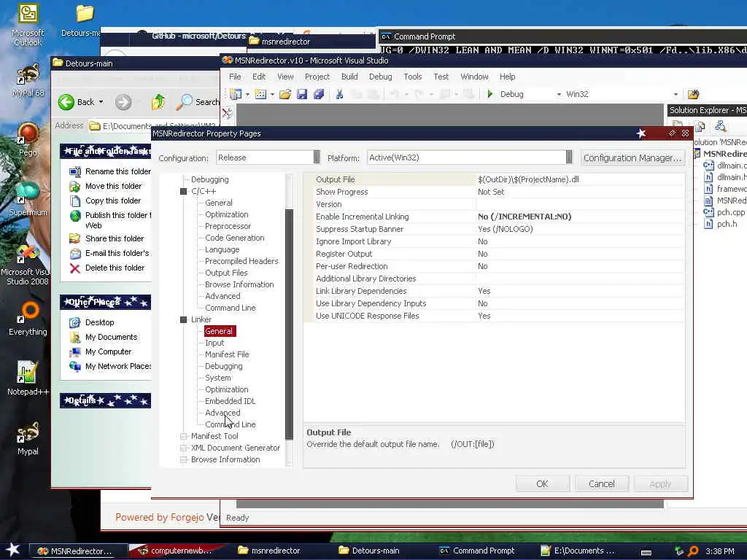Expand the Browse Information root node
Viewport: 747px width, 560px height.
[183, 459]
